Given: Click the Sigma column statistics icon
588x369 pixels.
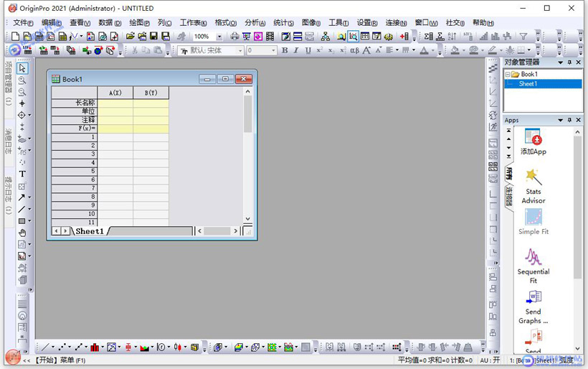Looking at the screenshot, I should [x=429, y=37].
